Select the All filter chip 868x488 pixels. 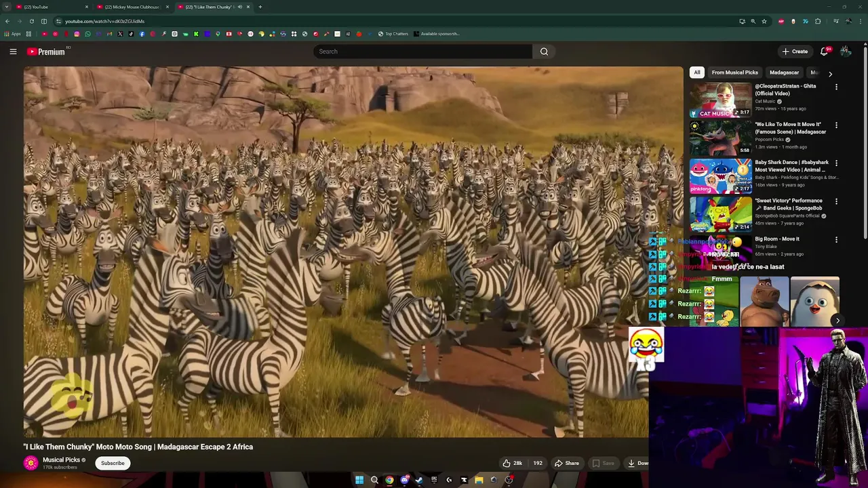point(696,73)
